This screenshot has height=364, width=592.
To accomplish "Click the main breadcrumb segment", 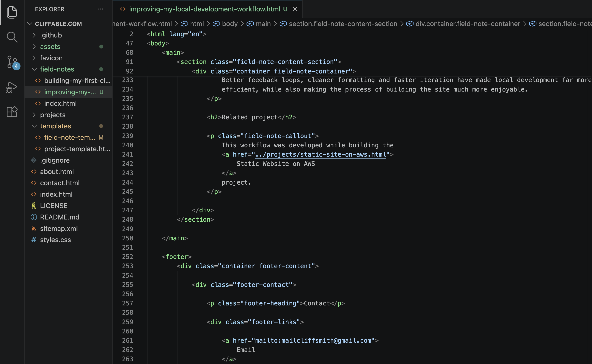I will click(x=263, y=24).
